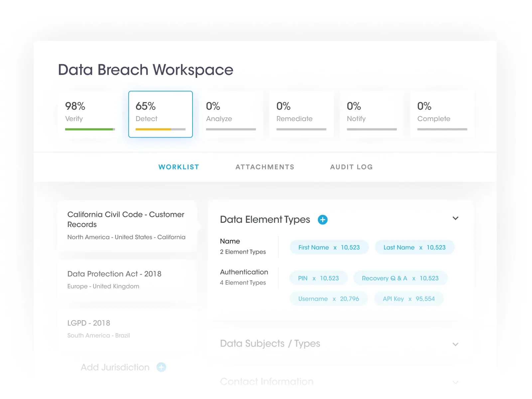
Task: Select the LGPD - 2018 jurisdiction
Action: click(x=126, y=329)
